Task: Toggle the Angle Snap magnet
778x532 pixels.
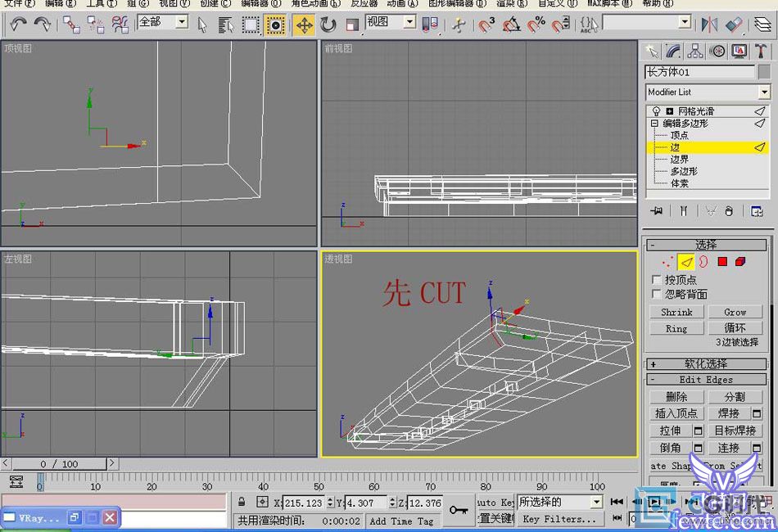Action: click(x=511, y=25)
